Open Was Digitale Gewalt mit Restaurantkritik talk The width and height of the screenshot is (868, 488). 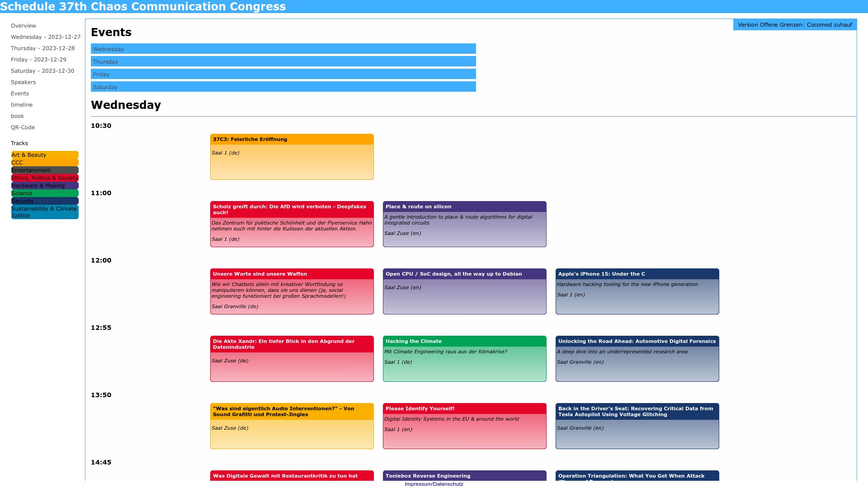point(292,476)
